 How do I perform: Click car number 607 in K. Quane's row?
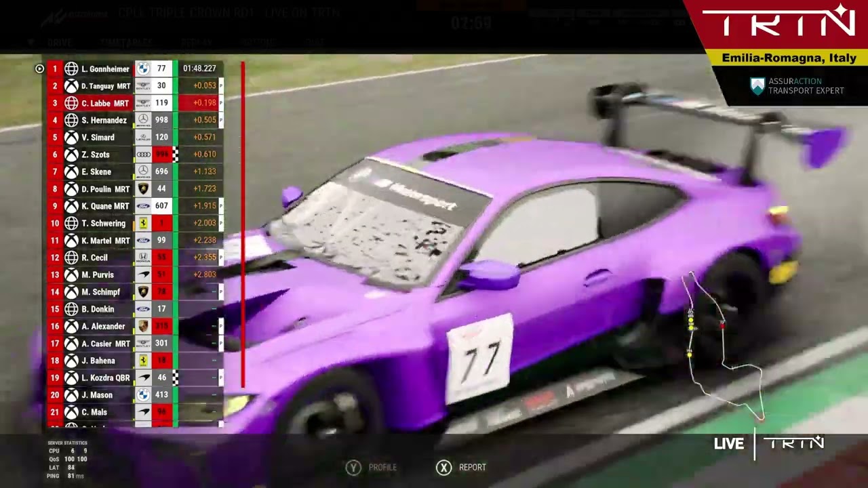pos(161,206)
